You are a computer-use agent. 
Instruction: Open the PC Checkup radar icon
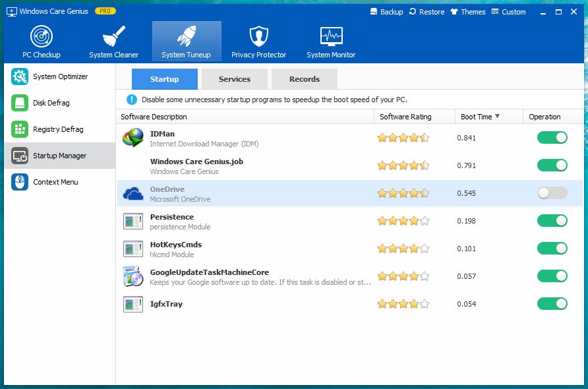[42, 36]
